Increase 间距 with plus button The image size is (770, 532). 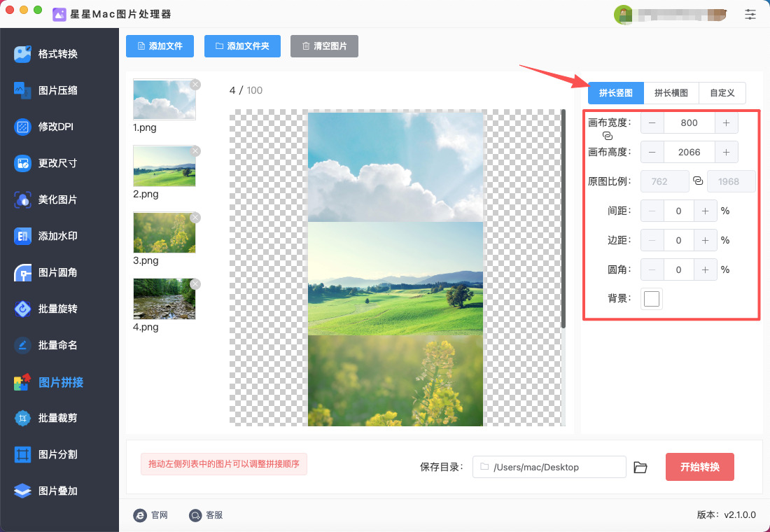[x=705, y=211]
